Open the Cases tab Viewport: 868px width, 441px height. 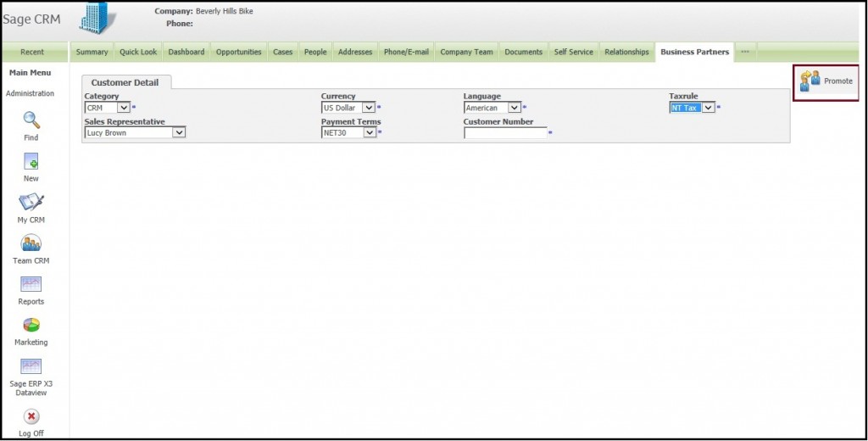(x=282, y=52)
